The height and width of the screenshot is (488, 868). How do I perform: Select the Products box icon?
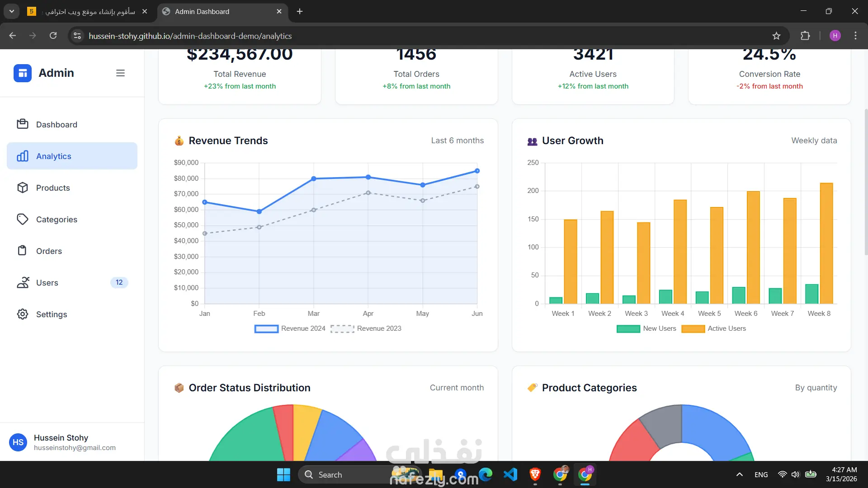click(23, 188)
